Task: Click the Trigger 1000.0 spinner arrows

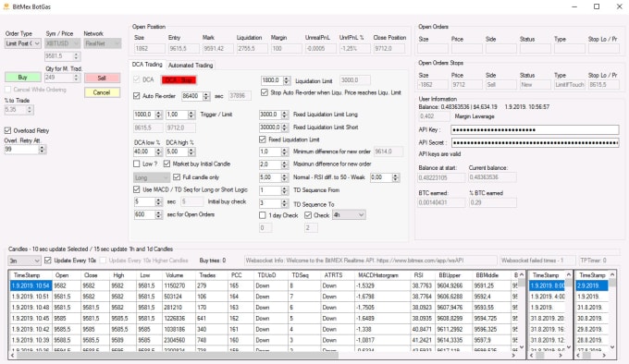Action: [x=158, y=115]
